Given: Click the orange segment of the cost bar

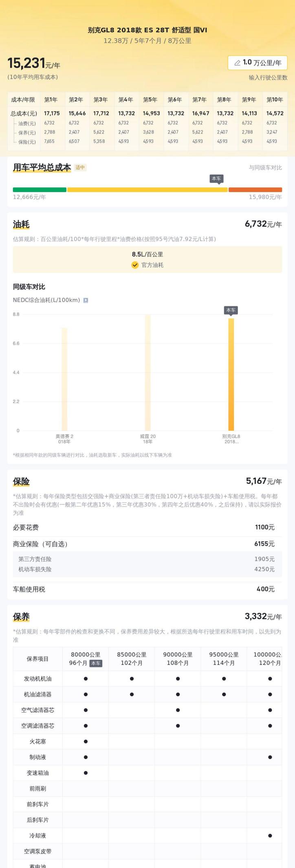Looking at the screenshot, I should (x=255, y=190).
